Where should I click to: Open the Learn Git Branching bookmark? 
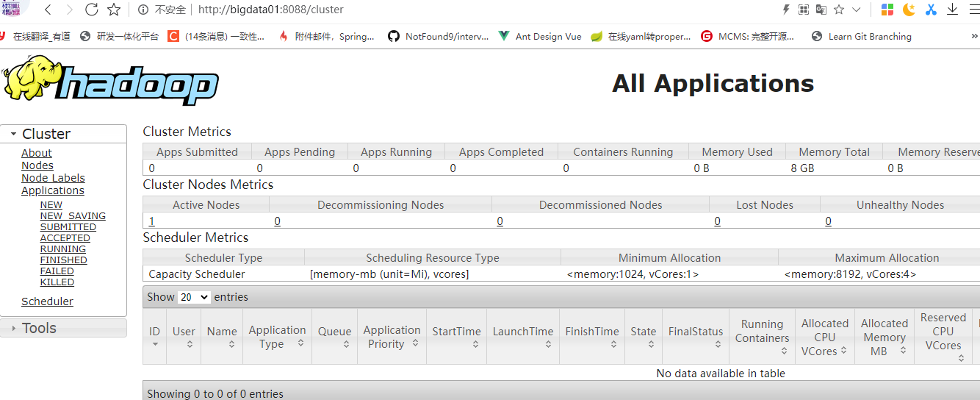coord(861,36)
